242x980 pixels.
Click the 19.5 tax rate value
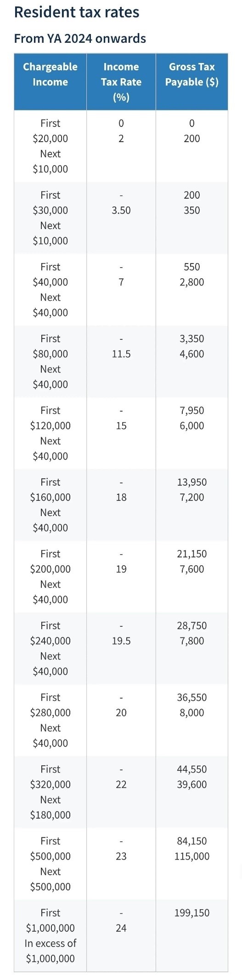coord(121,641)
